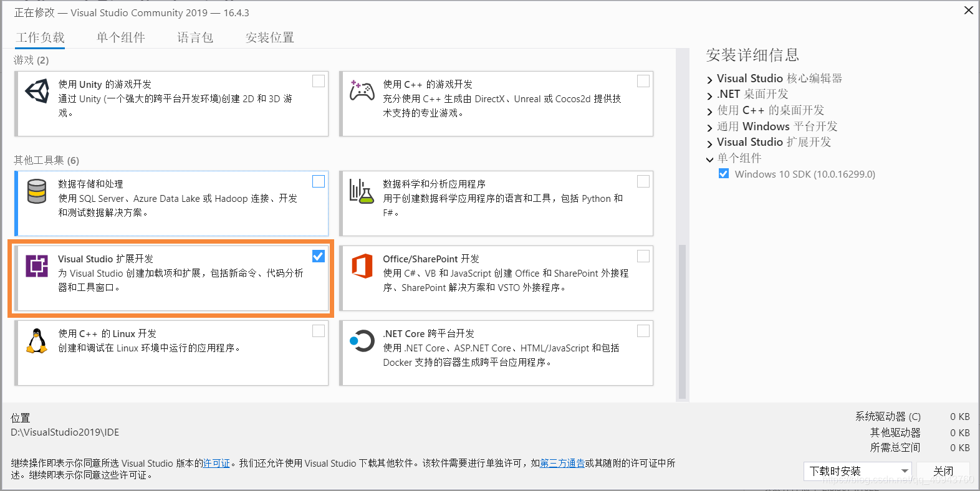Click the .NET Core cross-platform icon
The height and width of the screenshot is (491, 980).
(362, 341)
